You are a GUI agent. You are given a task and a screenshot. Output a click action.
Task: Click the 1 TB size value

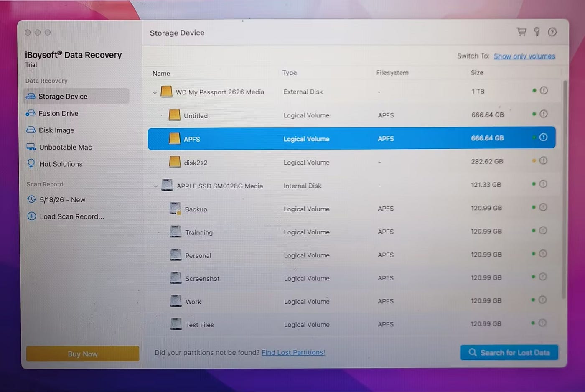coord(478,91)
